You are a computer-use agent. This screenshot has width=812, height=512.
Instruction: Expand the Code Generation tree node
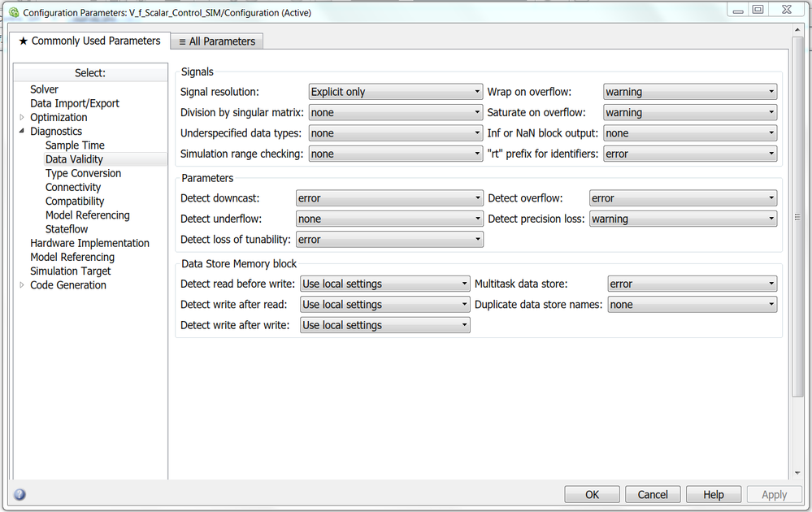22,284
